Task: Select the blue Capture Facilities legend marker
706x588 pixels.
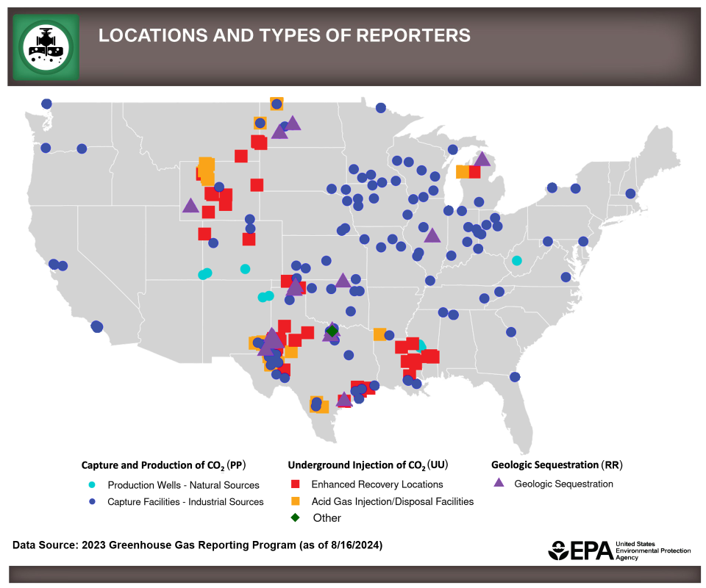Action: click(91, 501)
